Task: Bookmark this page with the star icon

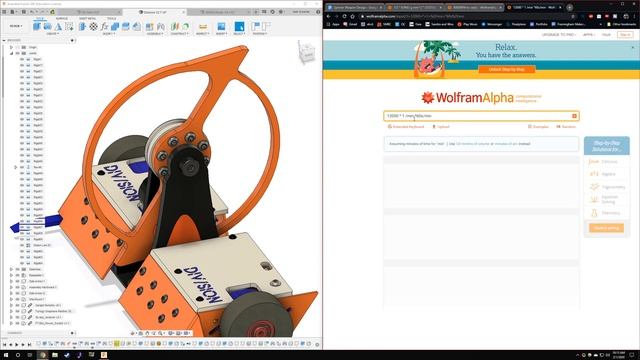Action: (x=573, y=16)
